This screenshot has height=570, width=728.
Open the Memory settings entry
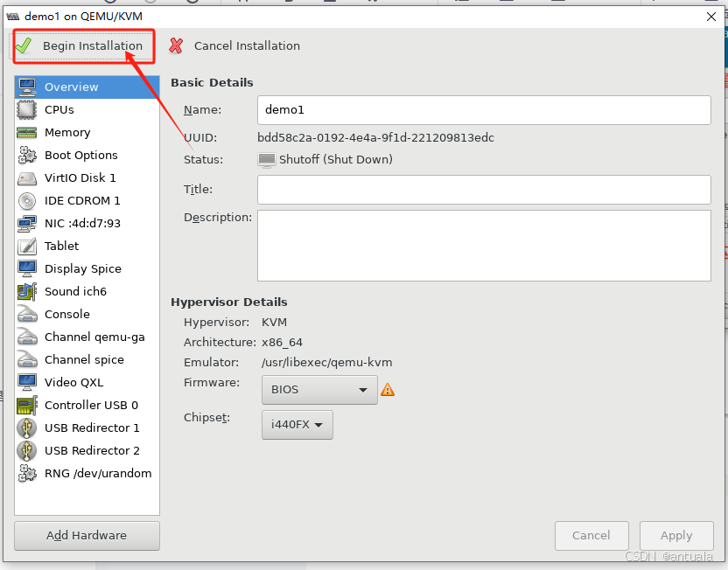coord(87,132)
